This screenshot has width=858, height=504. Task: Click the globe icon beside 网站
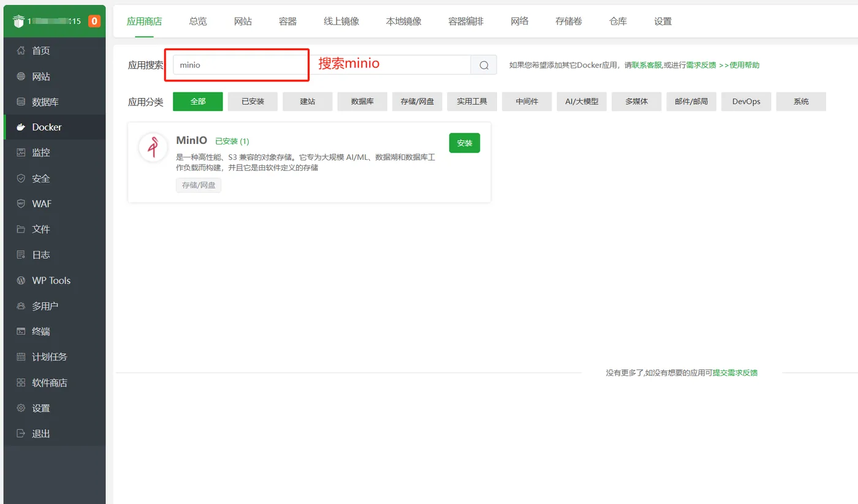21,77
